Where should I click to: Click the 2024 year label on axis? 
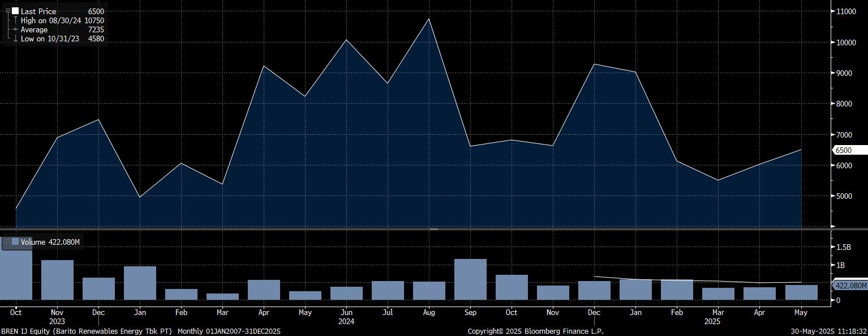pyautogui.click(x=346, y=321)
